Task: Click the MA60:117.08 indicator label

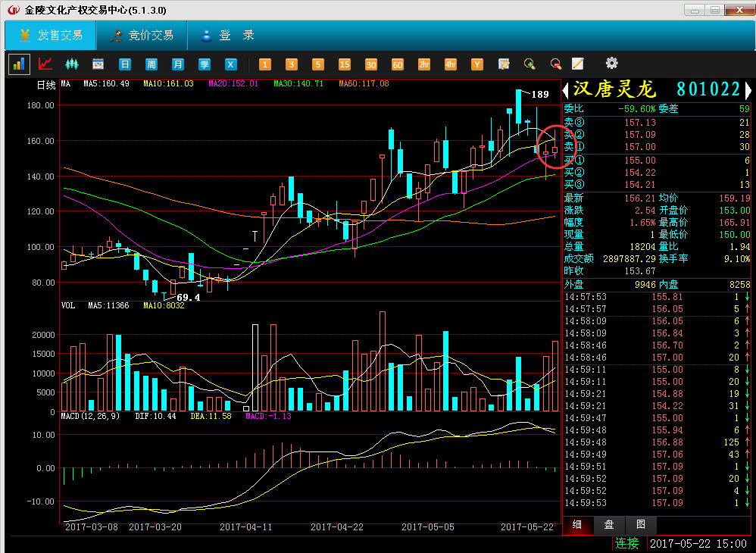Action: [x=364, y=84]
